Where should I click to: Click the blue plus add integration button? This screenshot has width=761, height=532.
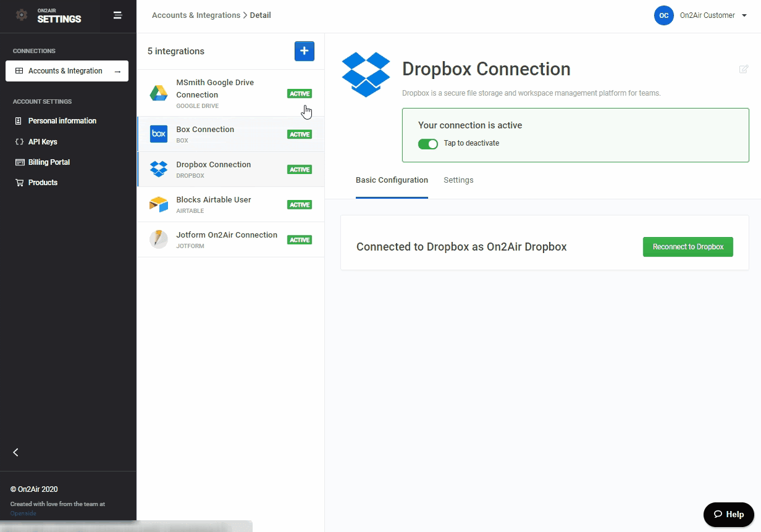click(x=304, y=51)
